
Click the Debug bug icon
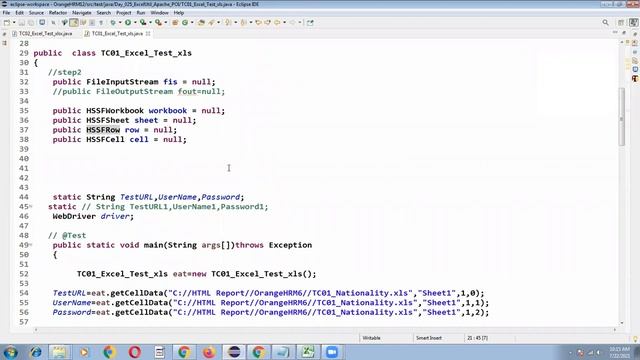pos(113,23)
